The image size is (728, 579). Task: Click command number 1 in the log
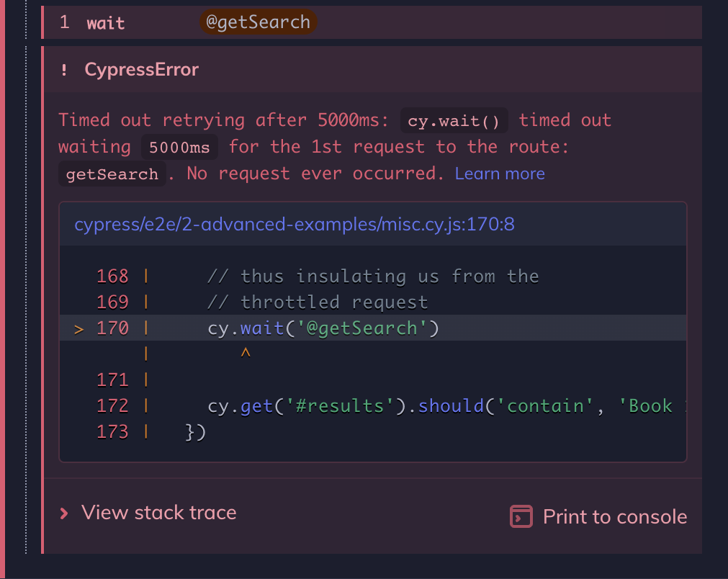65,22
